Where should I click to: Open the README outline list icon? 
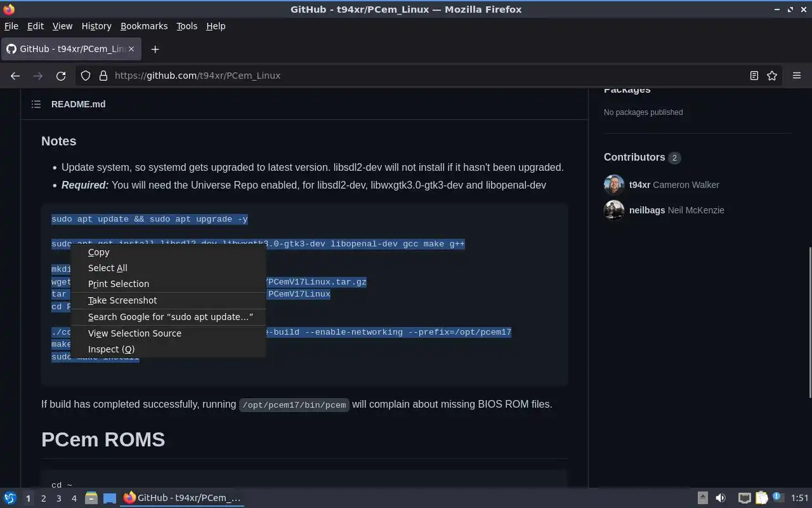(36, 104)
